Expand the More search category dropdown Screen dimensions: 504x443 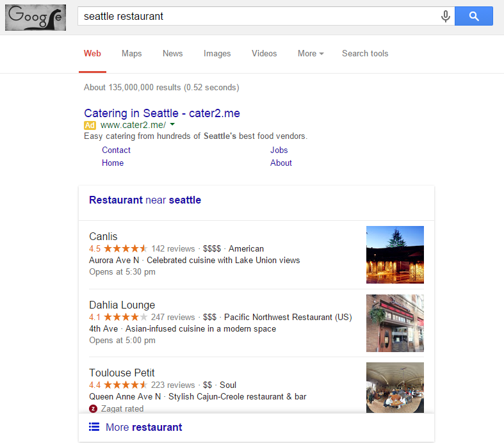click(x=311, y=54)
